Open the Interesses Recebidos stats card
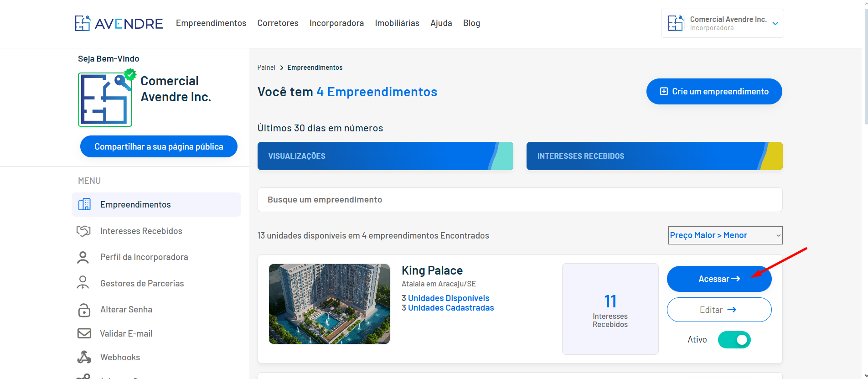Viewport: 868px width, 379px height. click(654, 156)
